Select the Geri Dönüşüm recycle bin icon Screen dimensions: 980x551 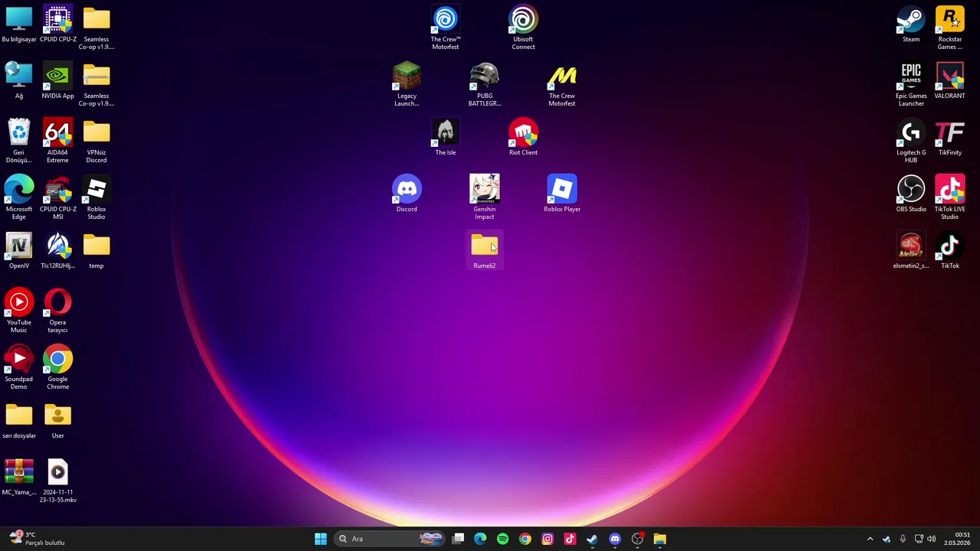19,142
